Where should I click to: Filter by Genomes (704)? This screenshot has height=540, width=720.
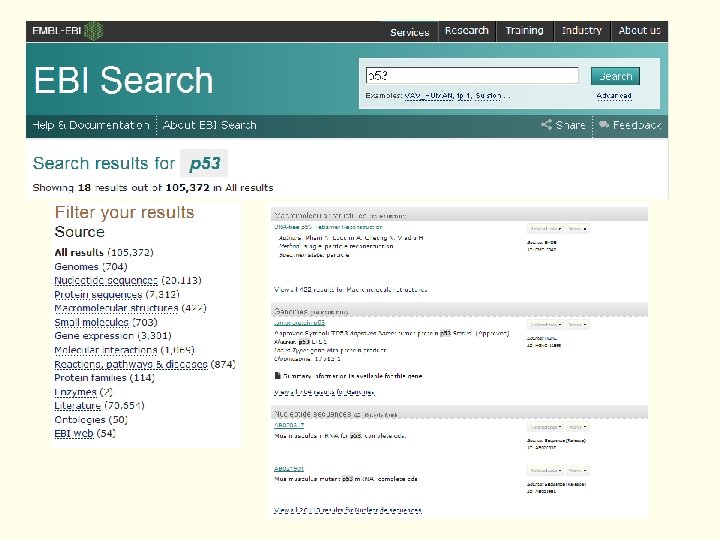(90, 267)
